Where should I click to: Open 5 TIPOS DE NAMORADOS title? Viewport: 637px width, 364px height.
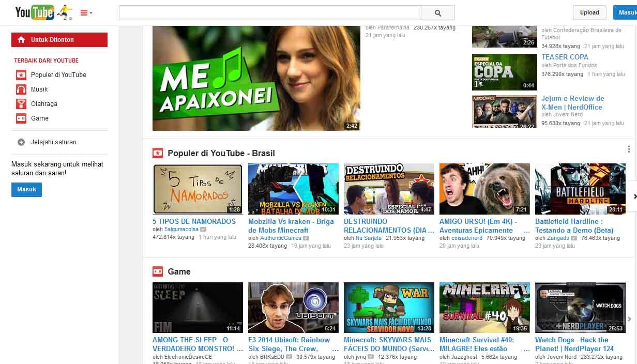pos(194,221)
